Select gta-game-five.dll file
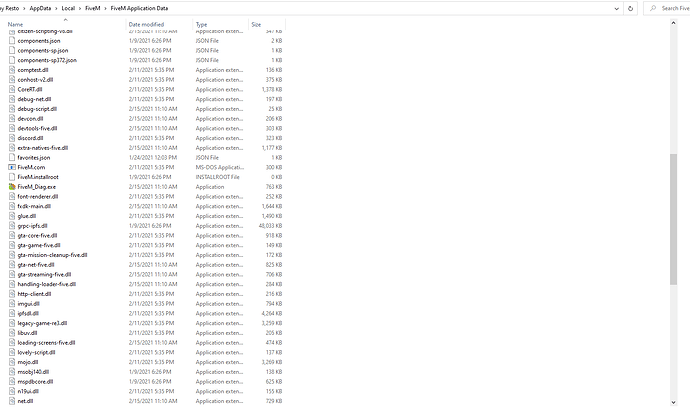 click(x=39, y=245)
